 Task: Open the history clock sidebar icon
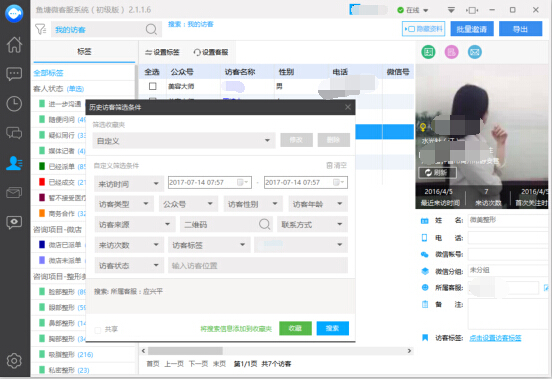pos(14,104)
